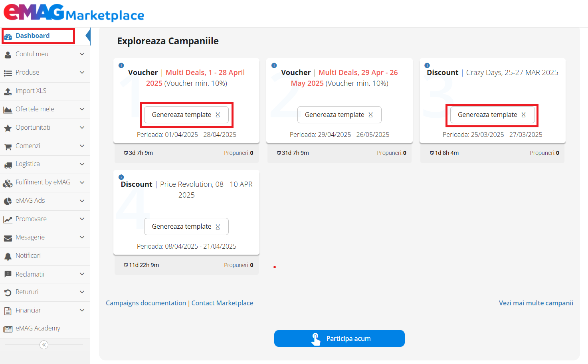Click the Exploreaza Campaniile heading
This screenshot has height=364, width=588.
click(x=168, y=41)
